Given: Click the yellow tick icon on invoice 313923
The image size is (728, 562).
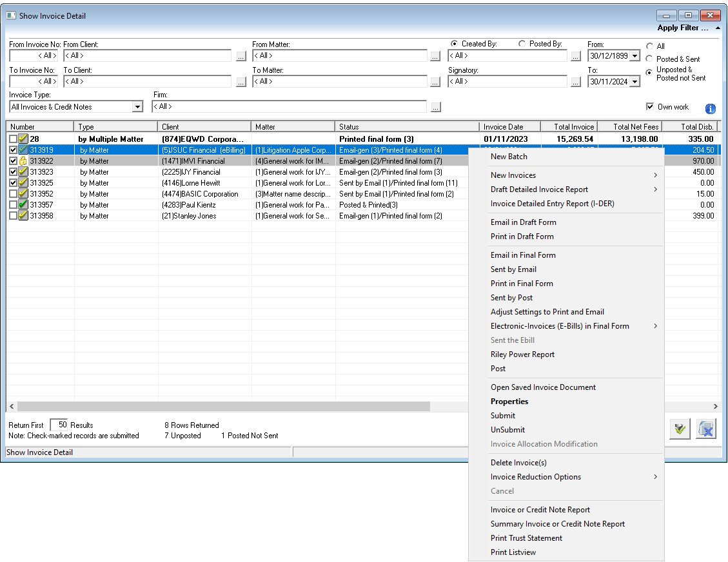Looking at the screenshot, I should tap(23, 171).
